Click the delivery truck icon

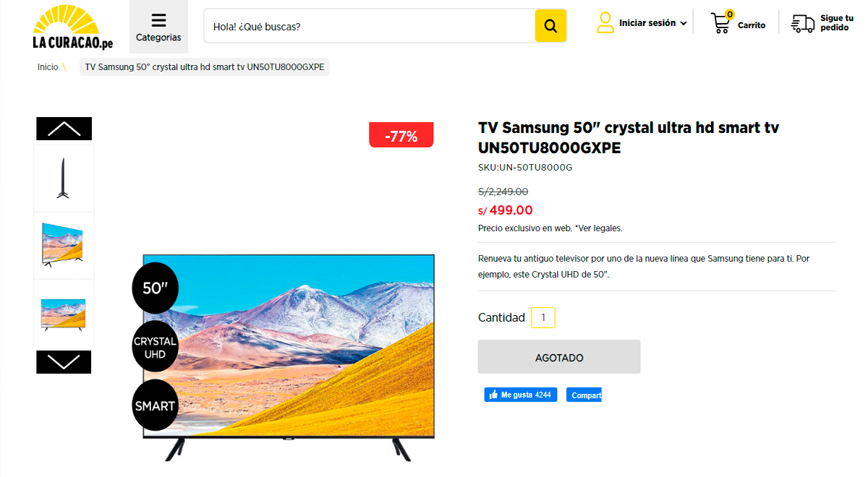[803, 23]
